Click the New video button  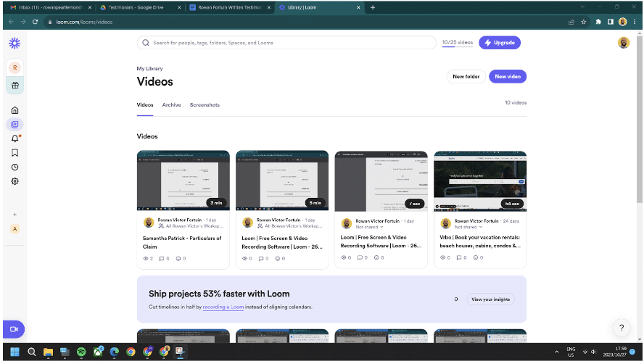(508, 76)
